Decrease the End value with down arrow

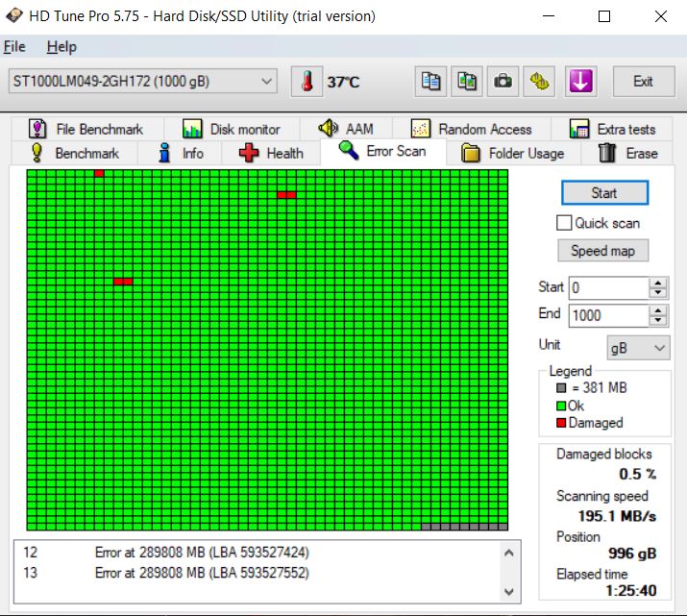pyautogui.click(x=658, y=321)
